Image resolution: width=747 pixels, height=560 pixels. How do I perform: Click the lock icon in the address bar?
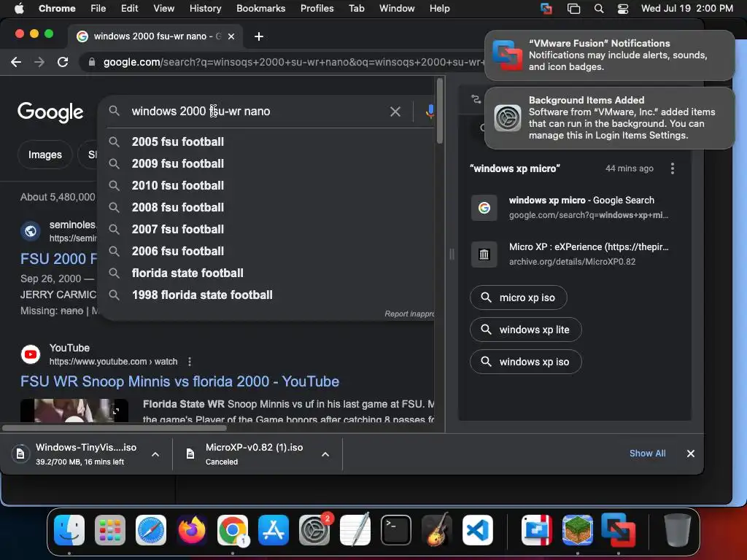[x=92, y=62]
